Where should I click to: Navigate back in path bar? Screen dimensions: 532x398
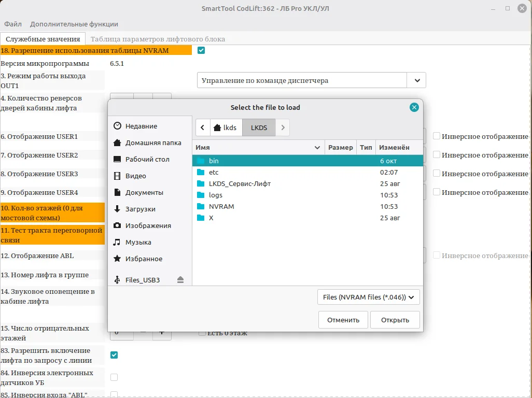tap(203, 127)
